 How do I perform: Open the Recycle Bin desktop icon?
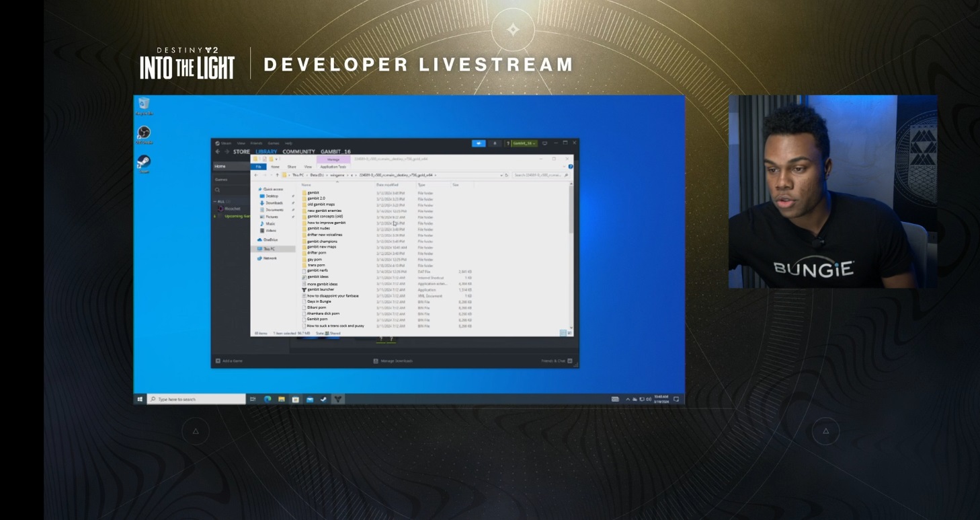143,106
